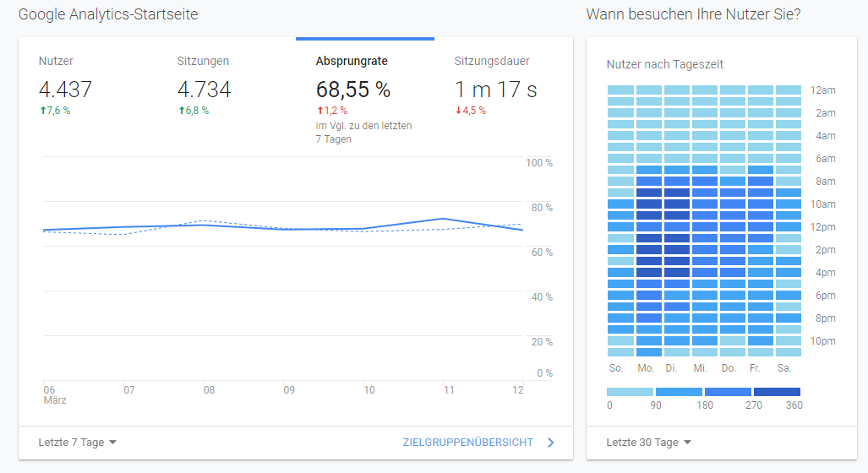
Task: Click the Sunday 10pm heatmap cell
Action: (620, 340)
